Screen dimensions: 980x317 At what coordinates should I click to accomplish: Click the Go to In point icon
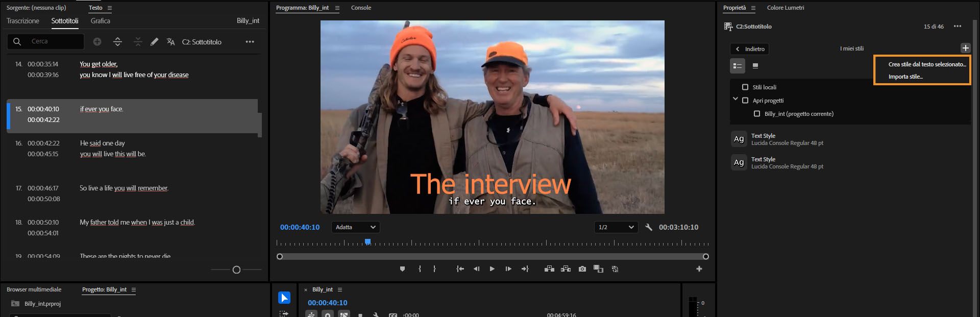[460, 269]
